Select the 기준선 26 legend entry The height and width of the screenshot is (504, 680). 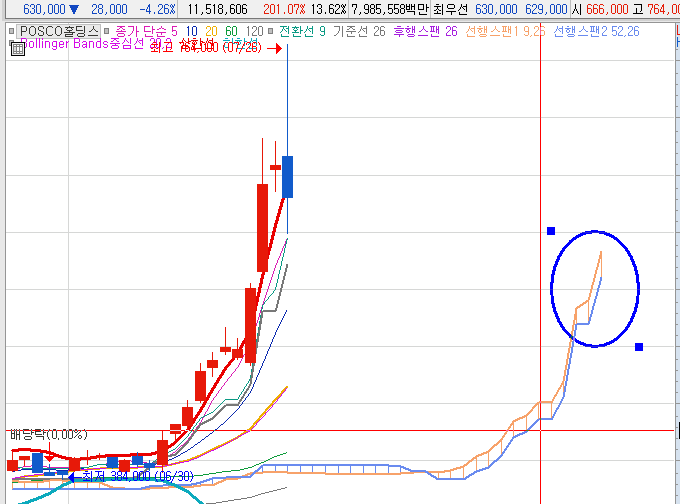coord(359,31)
